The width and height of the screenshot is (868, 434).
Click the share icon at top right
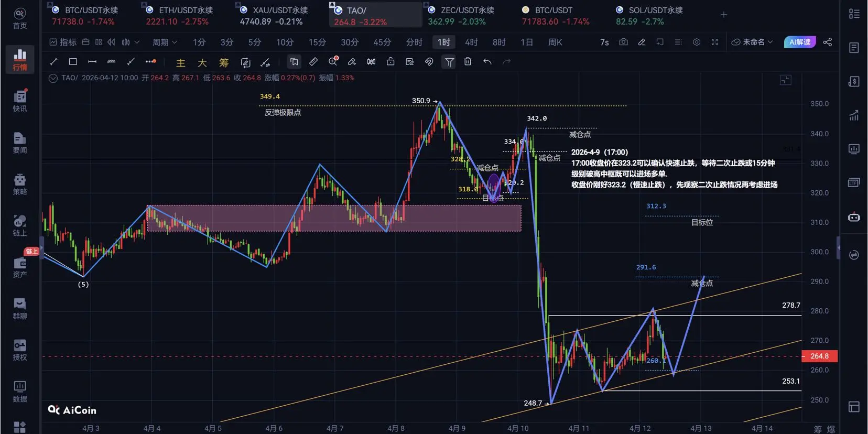(828, 42)
